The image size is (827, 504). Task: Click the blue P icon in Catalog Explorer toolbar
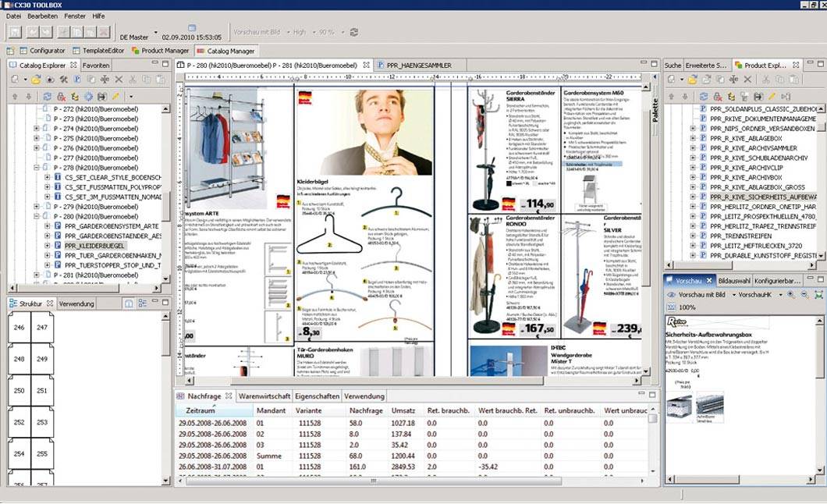(77, 80)
